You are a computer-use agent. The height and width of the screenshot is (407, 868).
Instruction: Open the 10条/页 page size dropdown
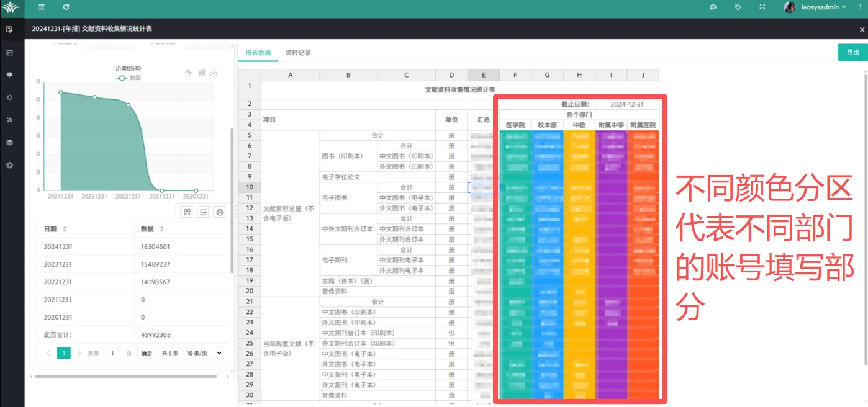[x=204, y=353]
